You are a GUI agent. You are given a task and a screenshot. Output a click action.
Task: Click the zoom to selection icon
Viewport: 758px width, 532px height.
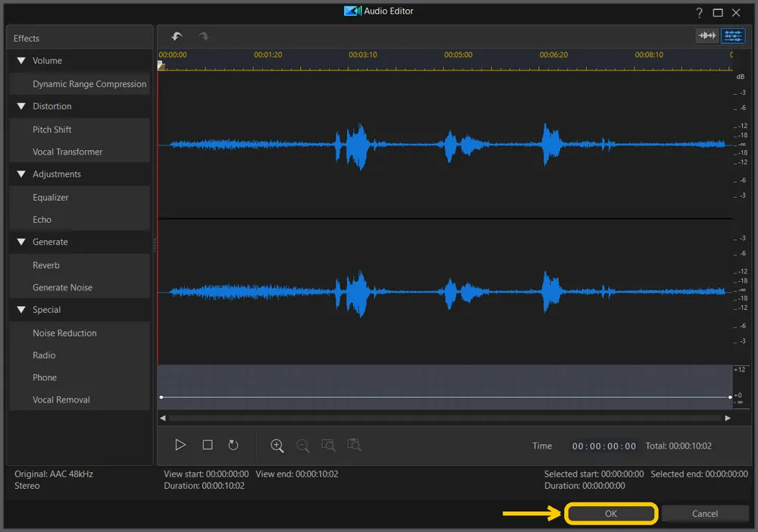(x=328, y=445)
